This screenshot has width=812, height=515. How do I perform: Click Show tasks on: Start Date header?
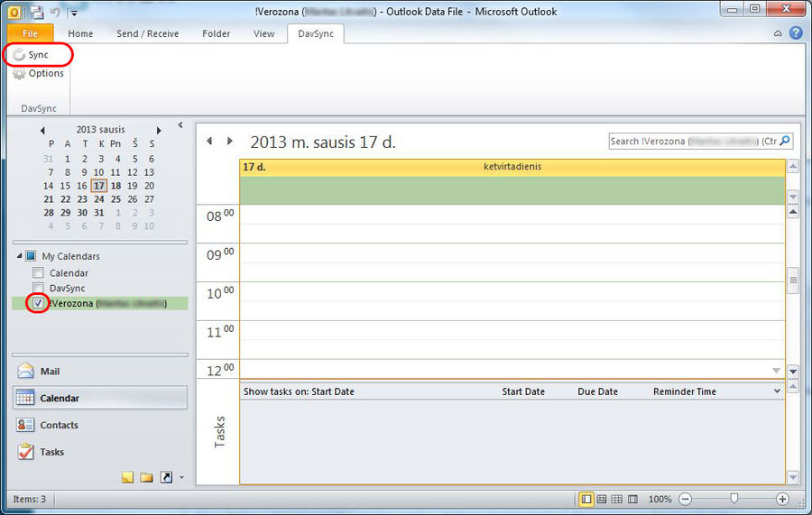pos(299,391)
